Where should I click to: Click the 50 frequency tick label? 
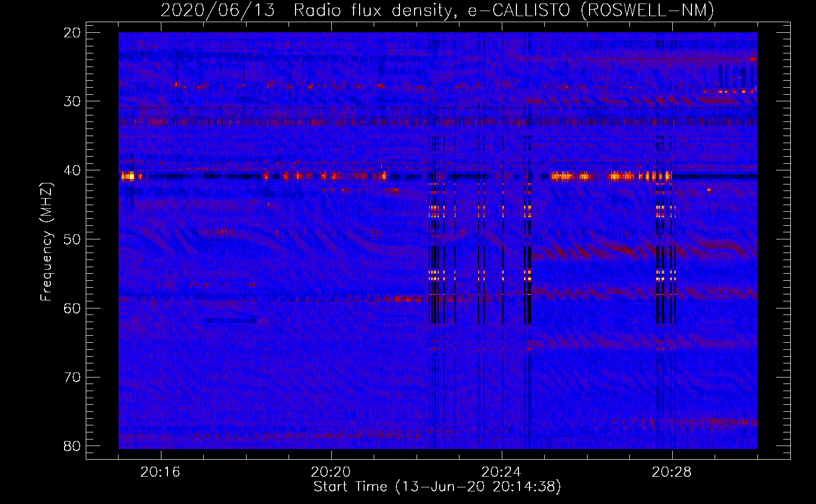[x=73, y=239]
